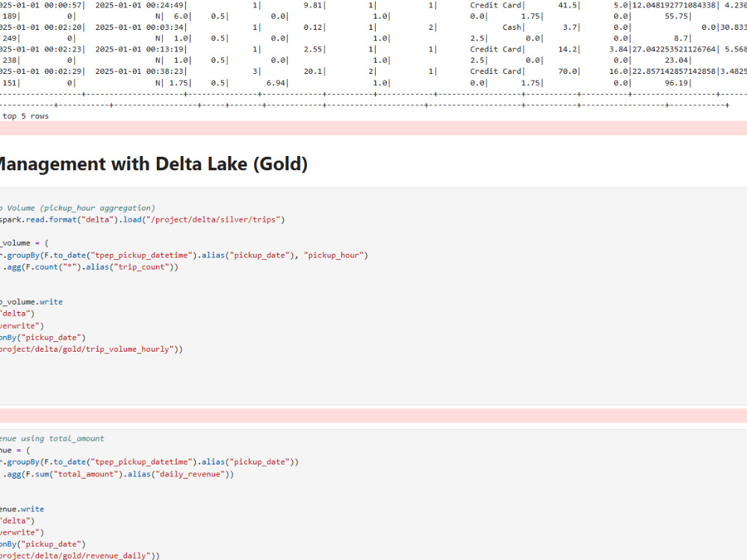This screenshot has height=560, width=747.
Task: Click the '16.0' tip value
Action: click(x=619, y=71)
